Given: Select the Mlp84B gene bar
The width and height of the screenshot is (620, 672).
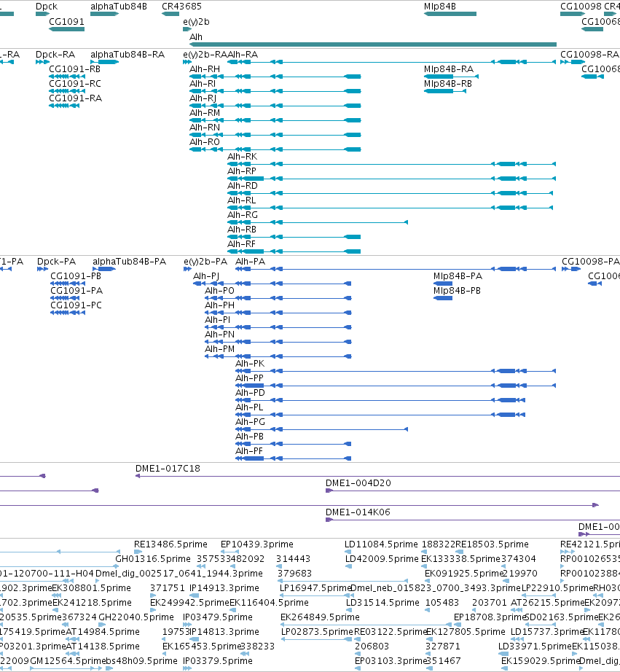Looking at the screenshot, I should coord(450,14).
